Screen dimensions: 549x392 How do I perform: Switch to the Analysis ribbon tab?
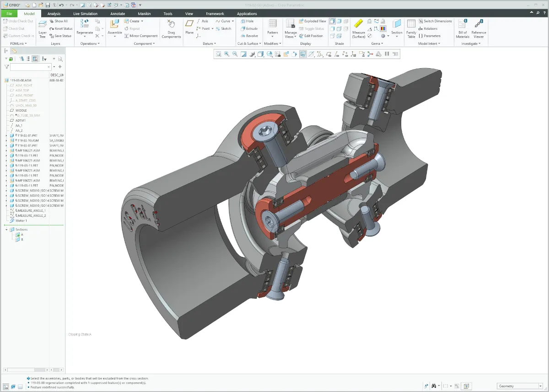pos(54,14)
